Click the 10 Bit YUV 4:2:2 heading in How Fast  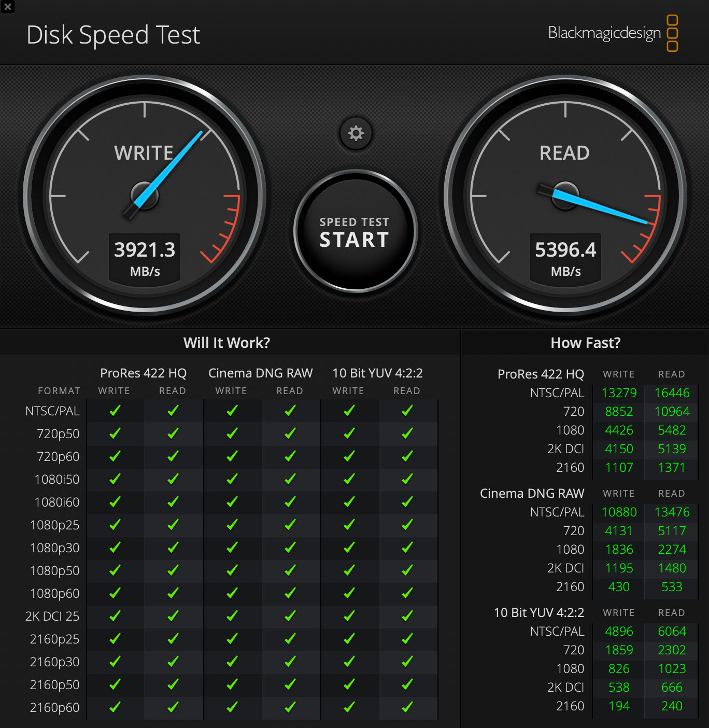[539, 613]
